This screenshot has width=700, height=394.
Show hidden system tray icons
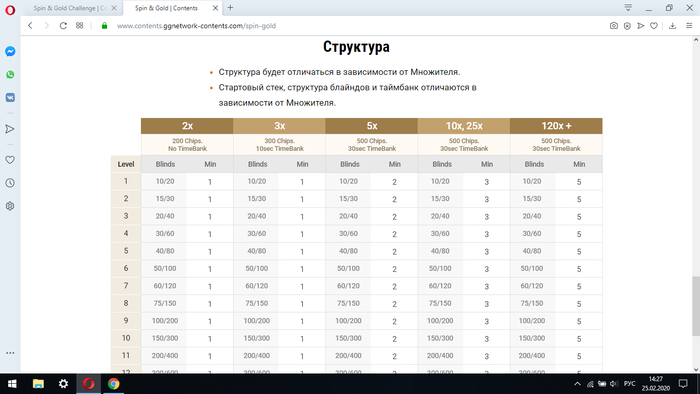click(x=577, y=384)
